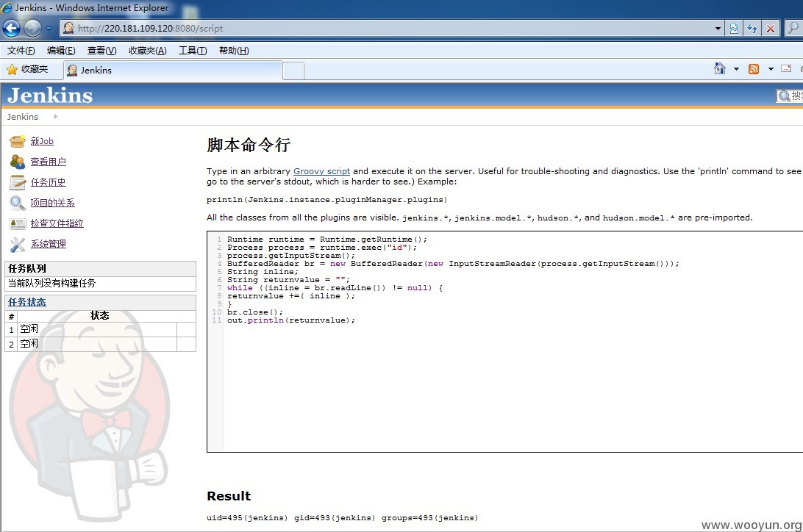This screenshot has width=803, height=532.
Task: Refresh the page using the refresh icon
Action: [x=752, y=29]
